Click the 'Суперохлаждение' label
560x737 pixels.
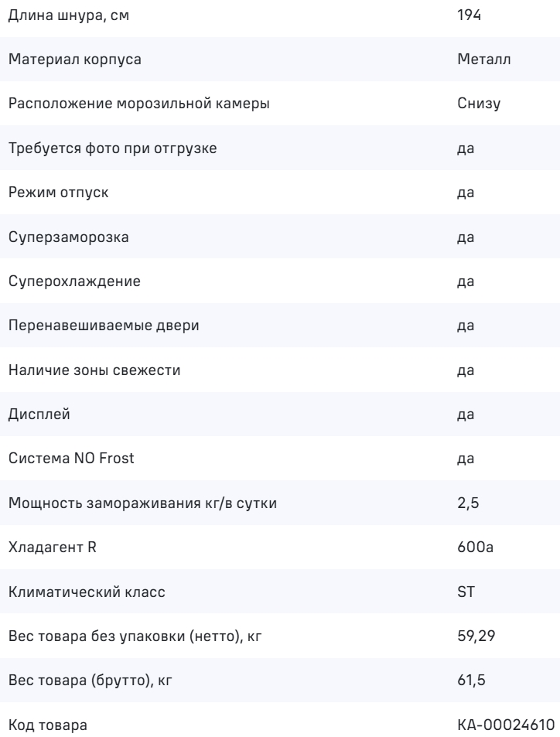point(74,281)
